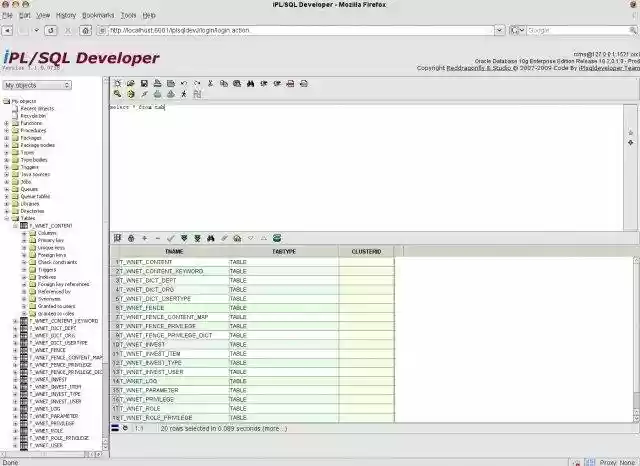Select the T_WNET_USER table in the tree

pos(46,445)
